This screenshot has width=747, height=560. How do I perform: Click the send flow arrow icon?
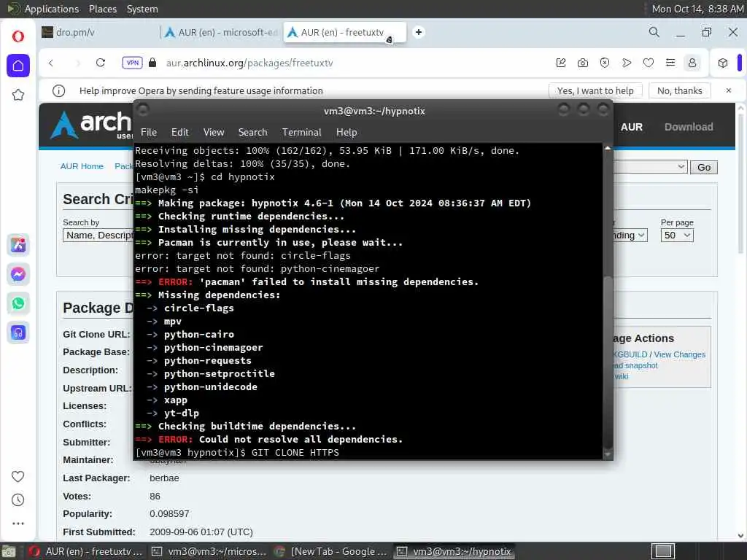(x=627, y=63)
